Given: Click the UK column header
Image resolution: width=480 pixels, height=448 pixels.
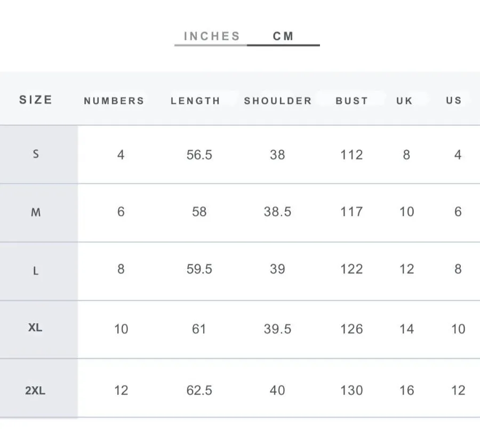Looking at the screenshot, I should point(404,101).
